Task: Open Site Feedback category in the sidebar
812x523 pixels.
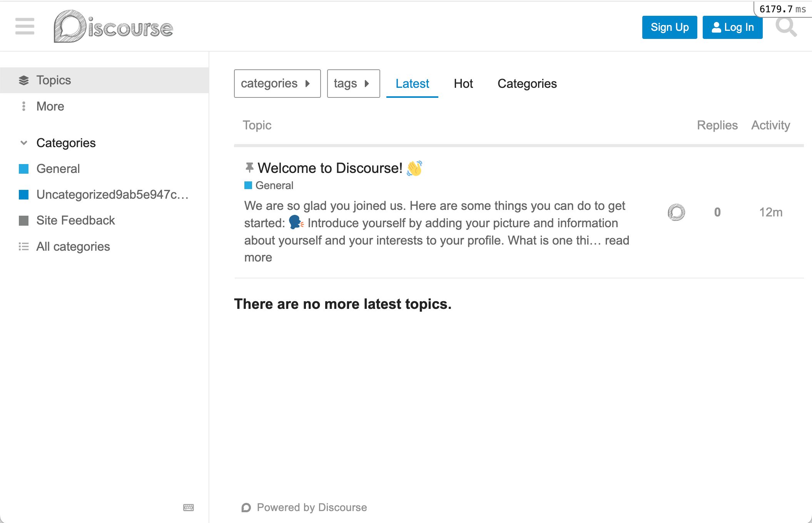Action: [x=75, y=220]
